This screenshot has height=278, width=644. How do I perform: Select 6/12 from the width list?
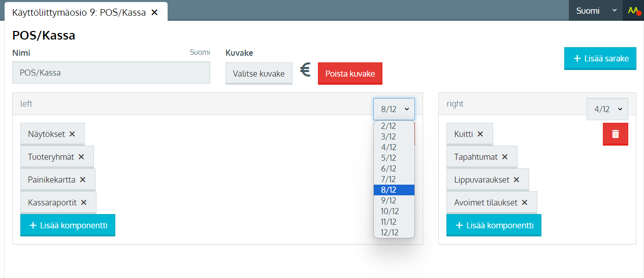pos(389,168)
